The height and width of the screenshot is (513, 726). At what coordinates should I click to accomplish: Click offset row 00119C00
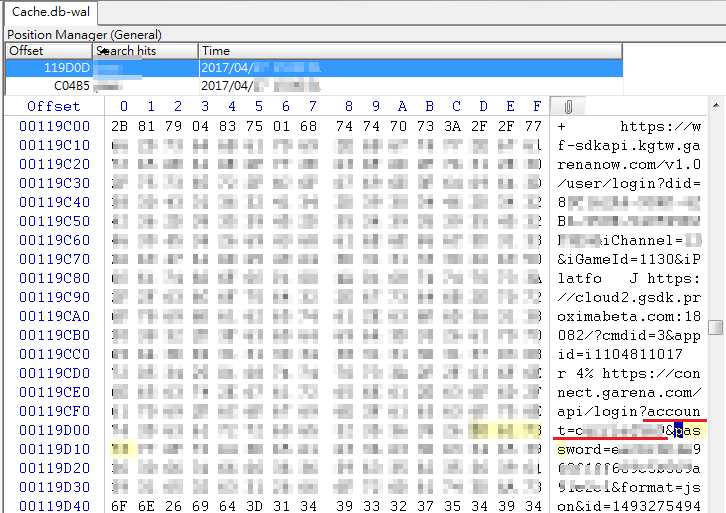pos(55,126)
